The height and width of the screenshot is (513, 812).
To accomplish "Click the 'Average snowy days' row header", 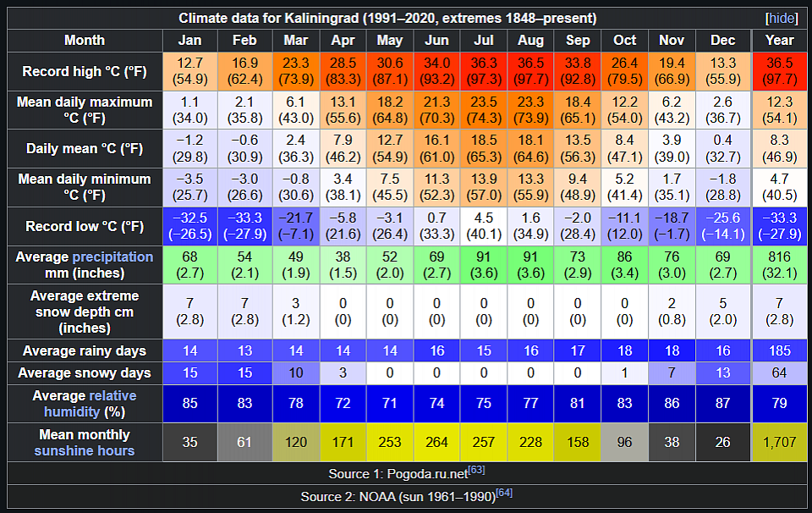I will (x=85, y=373).
